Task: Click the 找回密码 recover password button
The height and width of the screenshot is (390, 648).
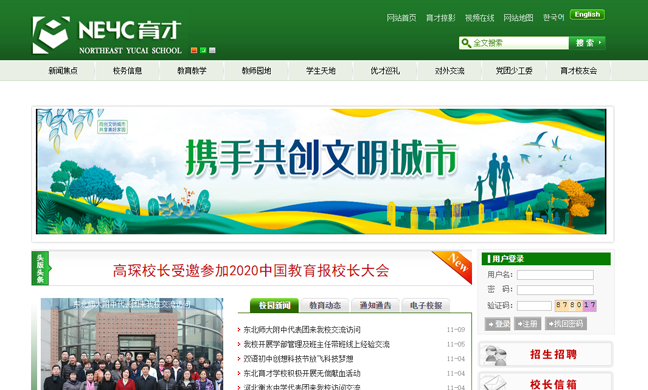Action: coord(566,324)
